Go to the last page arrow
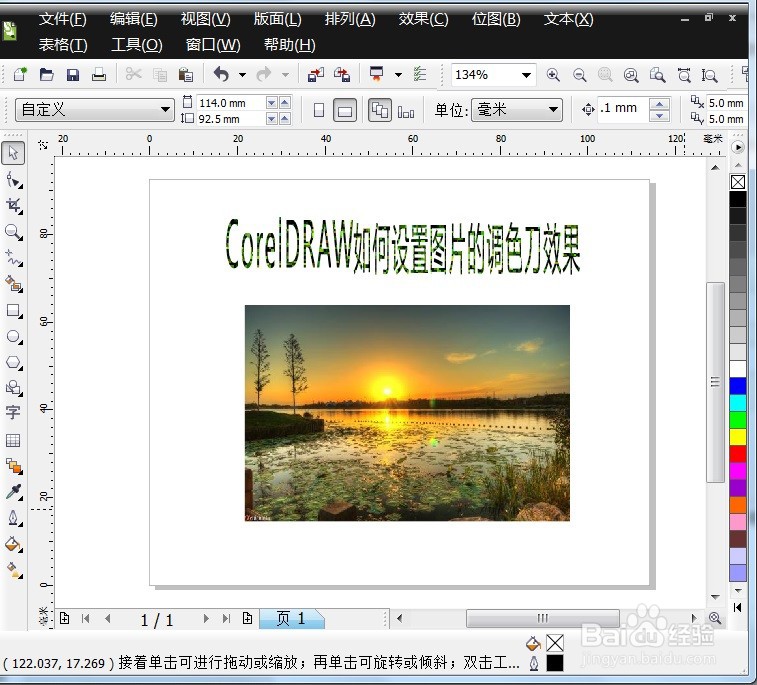The height and width of the screenshot is (685, 757). (226, 619)
